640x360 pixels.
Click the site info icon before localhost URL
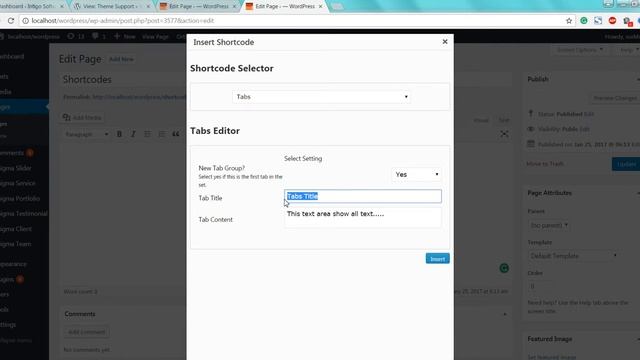[x=25, y=20]
